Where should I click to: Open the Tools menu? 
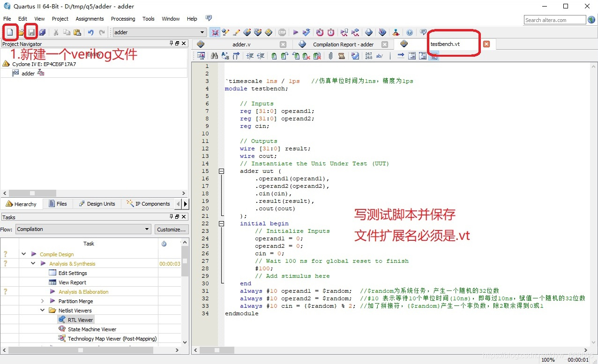[x=149, y=19]
